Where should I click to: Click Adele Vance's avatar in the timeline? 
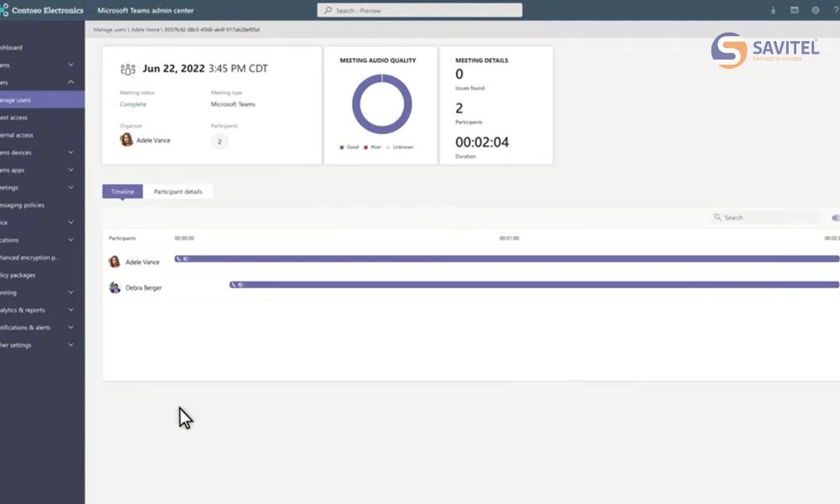coord(114,262)
